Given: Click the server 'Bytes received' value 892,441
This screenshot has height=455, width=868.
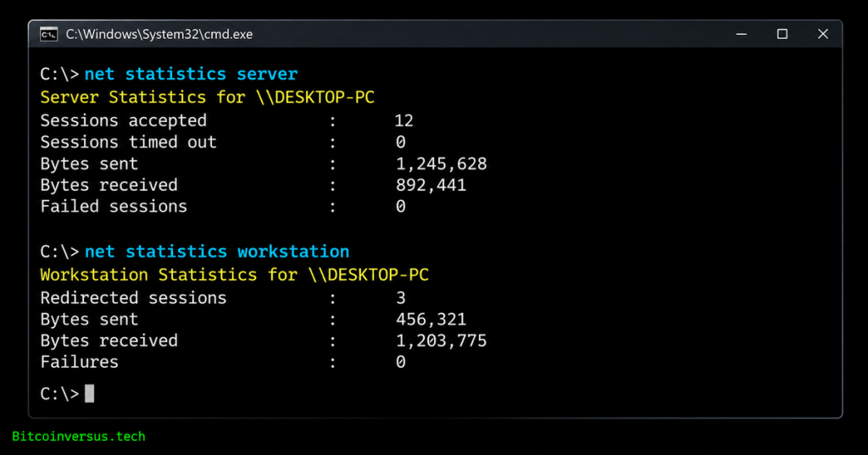Looking at the screenshot, I should tap(431, 185).
